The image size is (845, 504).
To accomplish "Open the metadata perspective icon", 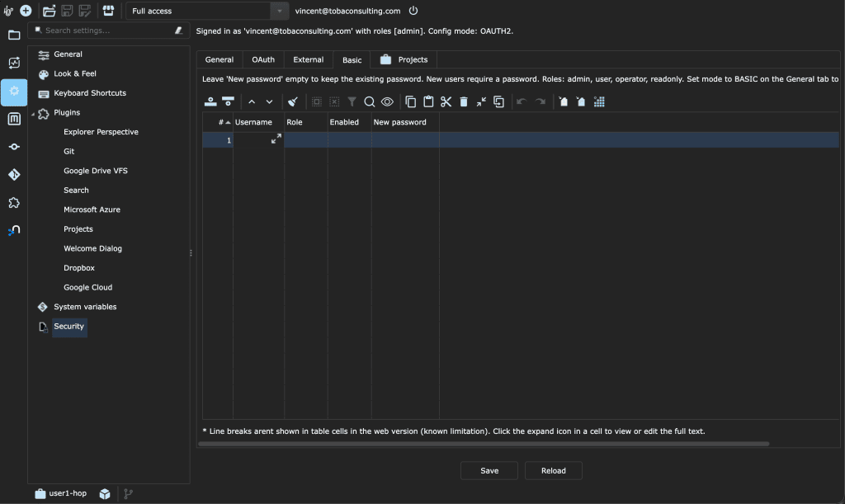I will (x=14, y=119).
